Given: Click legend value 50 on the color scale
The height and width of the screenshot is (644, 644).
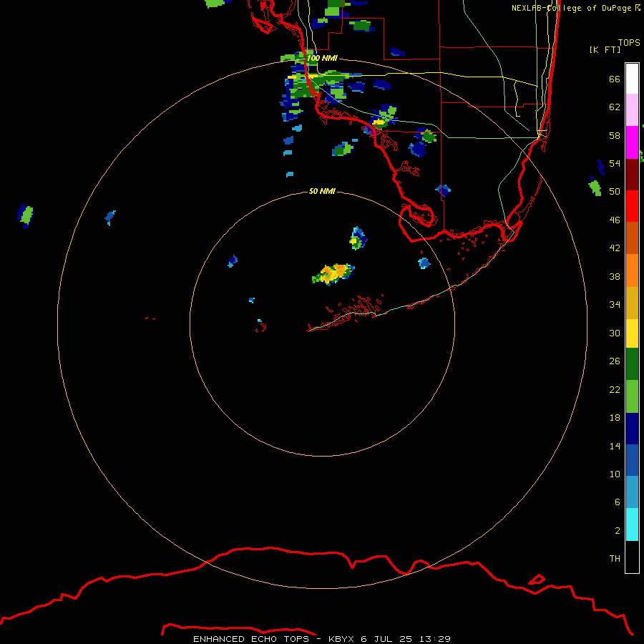Looking at the screenshot, I should coord(615,192).
